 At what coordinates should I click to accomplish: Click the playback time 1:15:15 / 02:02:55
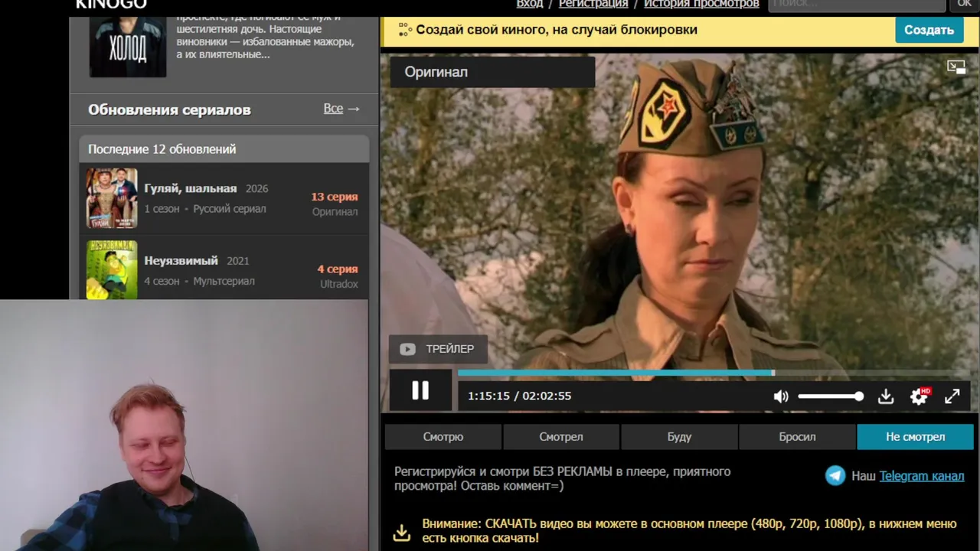pyautogui.click(x=520, y=396)
